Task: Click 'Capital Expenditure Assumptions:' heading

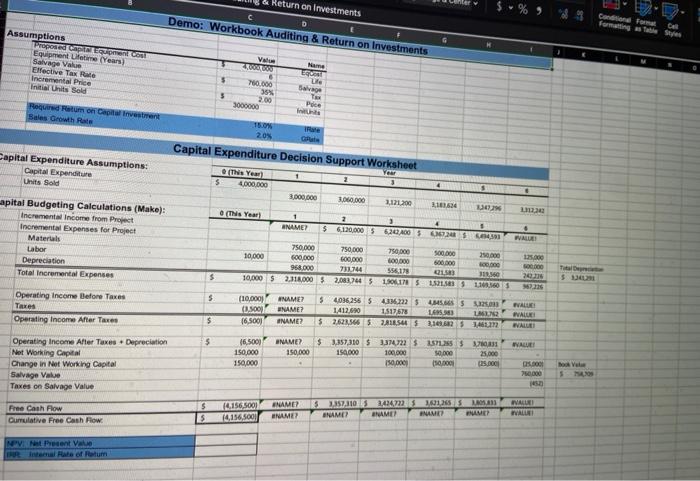Action: coord(73,161)
